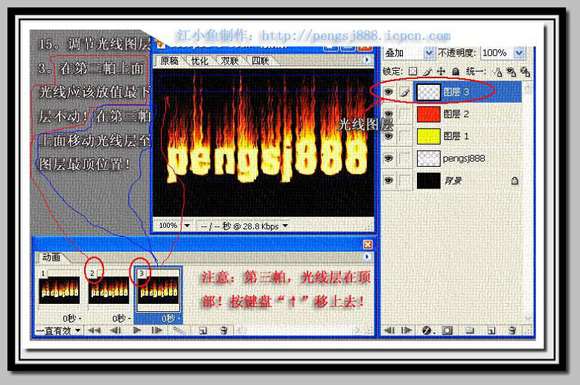
Task: Select animation frame 2 thumbnail
Action: click(108, 291)
